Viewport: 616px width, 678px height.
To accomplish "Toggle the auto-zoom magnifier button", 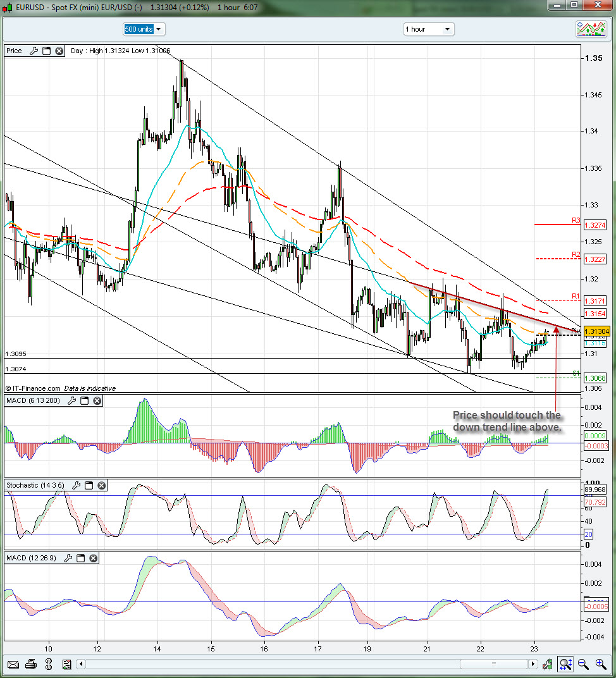I will tap(565, 664).
